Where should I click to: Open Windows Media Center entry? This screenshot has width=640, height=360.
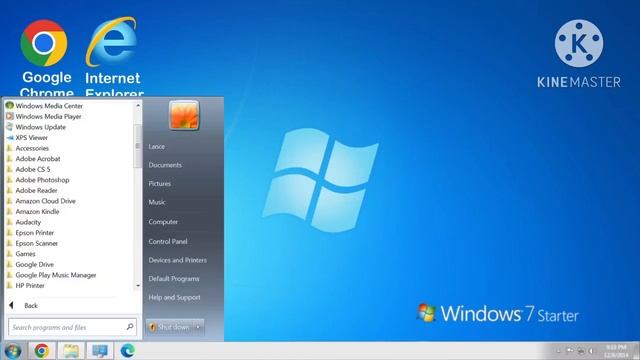tap(49, 106)
